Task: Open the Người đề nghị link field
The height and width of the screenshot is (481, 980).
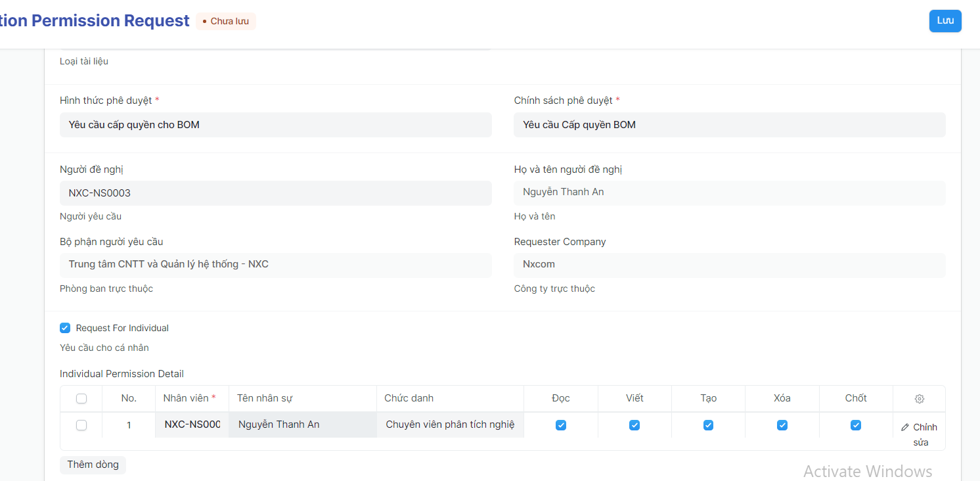Action: pyautogui.click(x=275, y=193)
